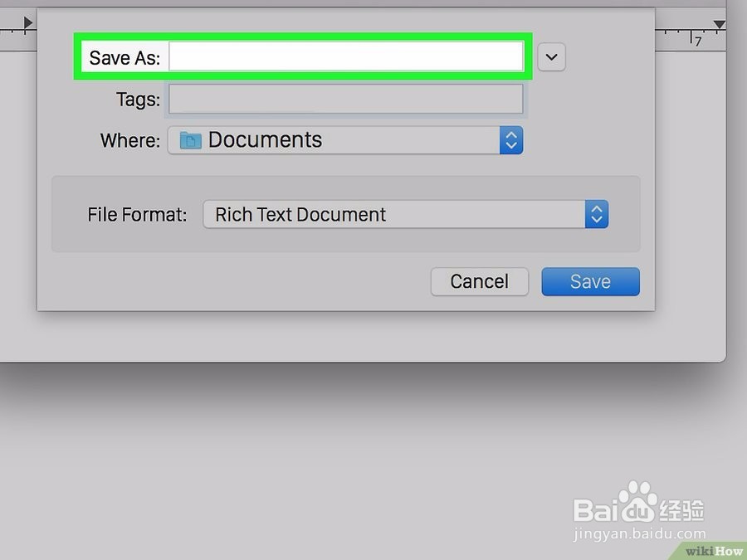Click the right margin marker triangle on the ruler
Image resolution: width=747 pixels, height=560 pixels.
click(x=719, y=24)
